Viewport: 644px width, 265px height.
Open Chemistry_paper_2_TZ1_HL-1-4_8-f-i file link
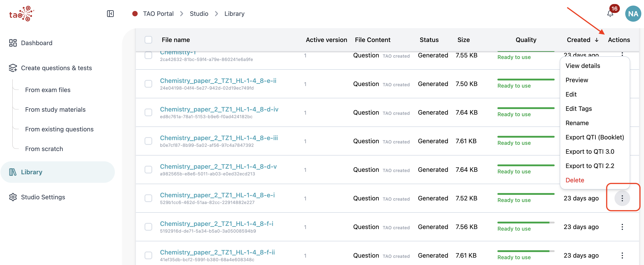tap(217, 224)
